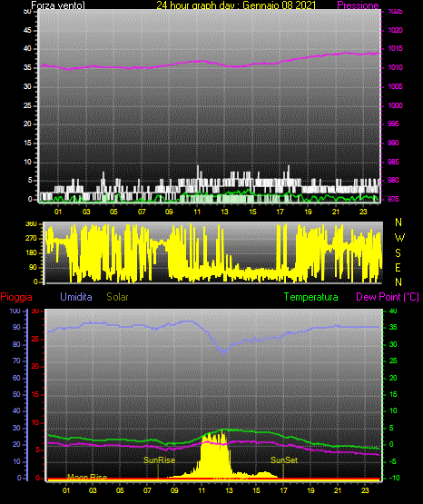Click the Solar legend label
The width and height of the screenshot is (423, 504).
click(x=117, y=297)
